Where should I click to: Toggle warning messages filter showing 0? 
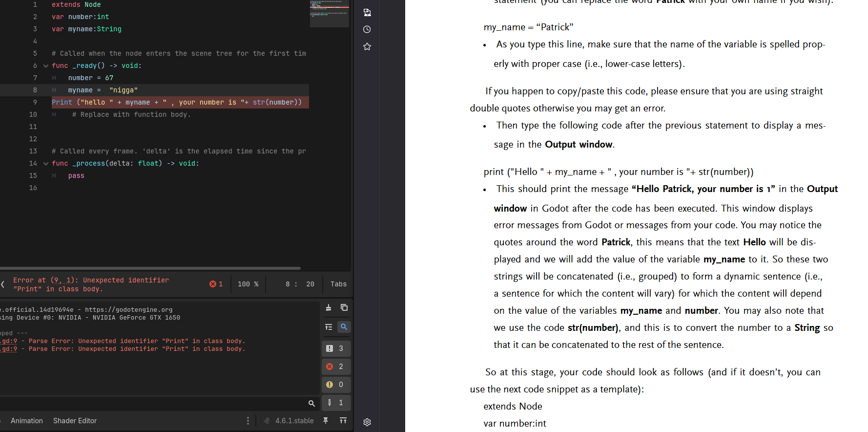pyautogui.click(x=336, y=385)
